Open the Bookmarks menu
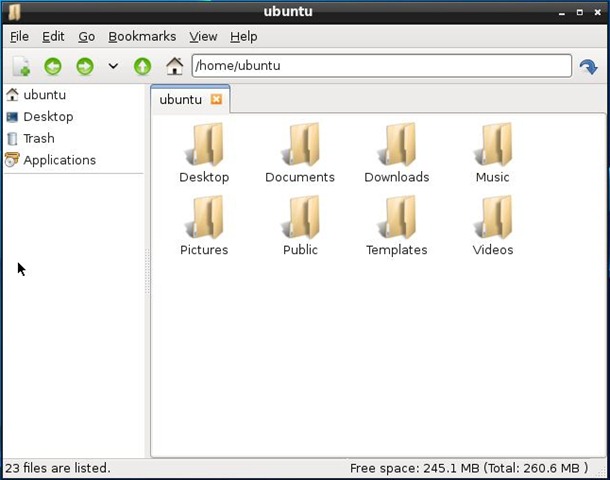 point(142,37)
